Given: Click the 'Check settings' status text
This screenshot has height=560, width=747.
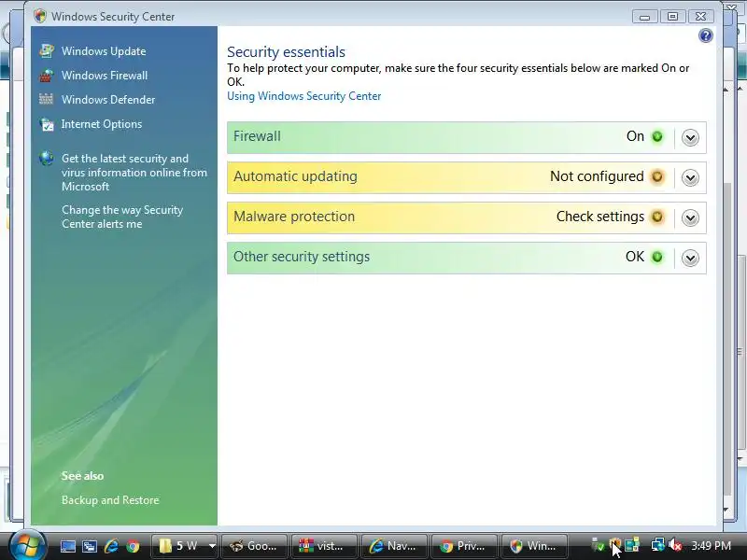Looking at the screenshot, I should point(600,217).
